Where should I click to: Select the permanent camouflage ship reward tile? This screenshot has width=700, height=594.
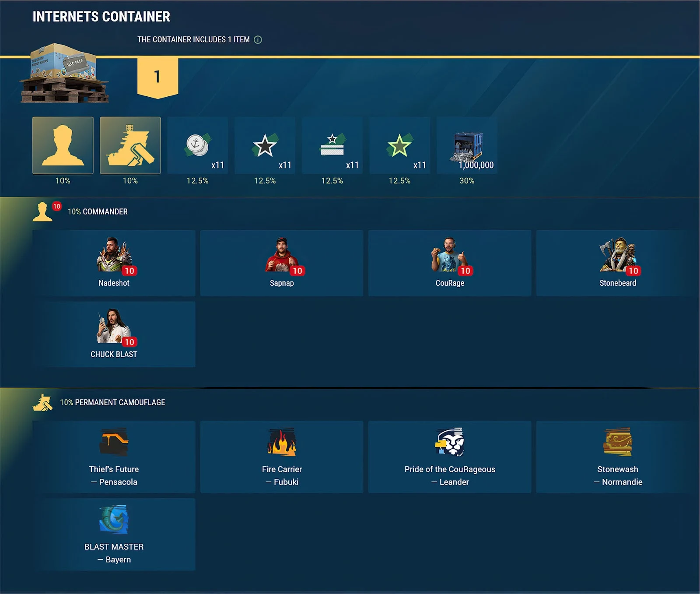click(130, 145)
